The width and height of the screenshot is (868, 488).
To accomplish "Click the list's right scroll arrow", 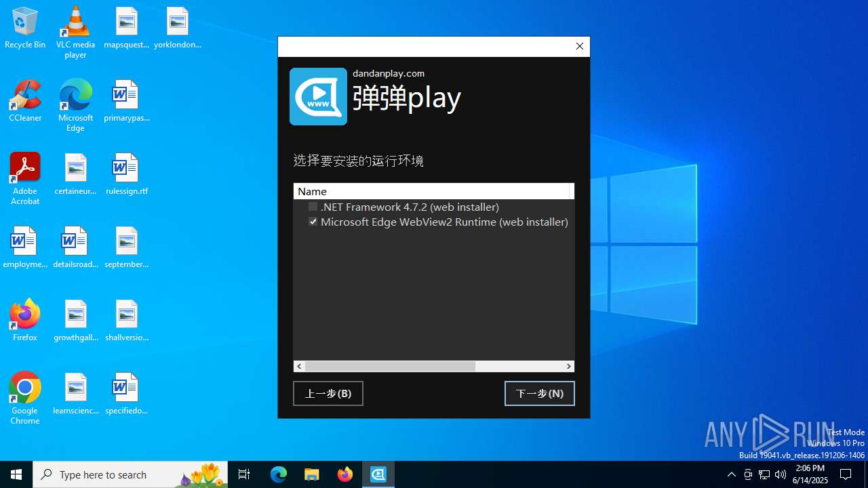I will click(x=569, y=366).
